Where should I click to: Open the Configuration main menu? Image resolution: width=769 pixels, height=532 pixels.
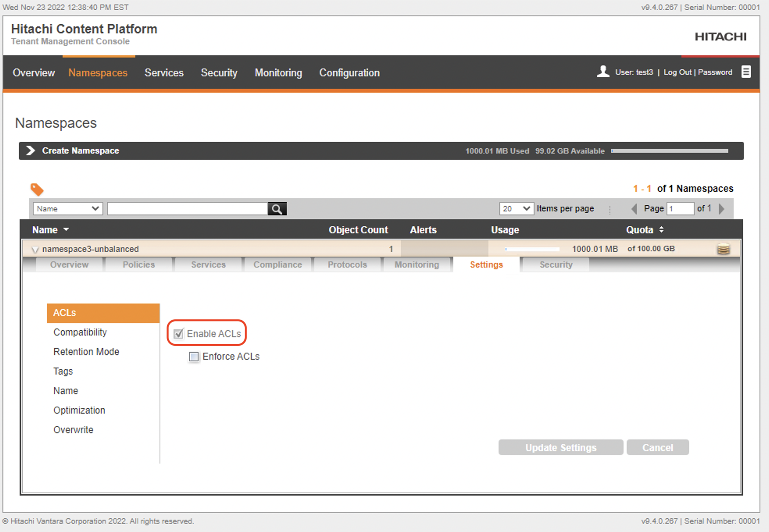[x=349, y=73]
